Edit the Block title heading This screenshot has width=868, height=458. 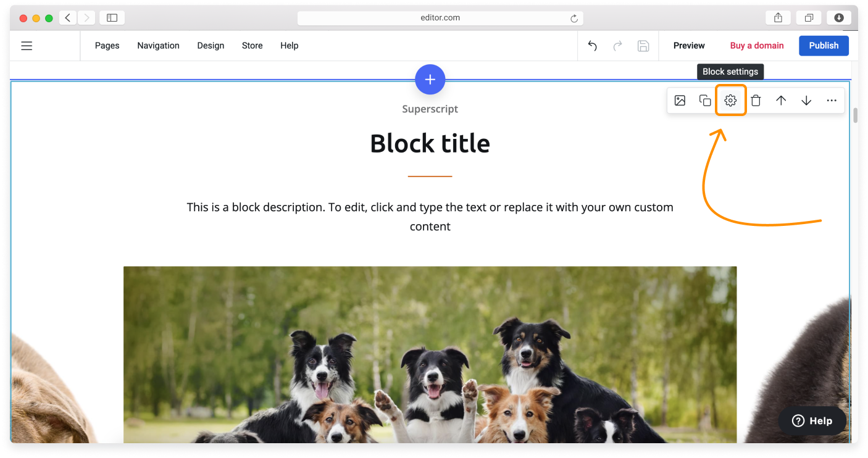[x=430, y=144]
